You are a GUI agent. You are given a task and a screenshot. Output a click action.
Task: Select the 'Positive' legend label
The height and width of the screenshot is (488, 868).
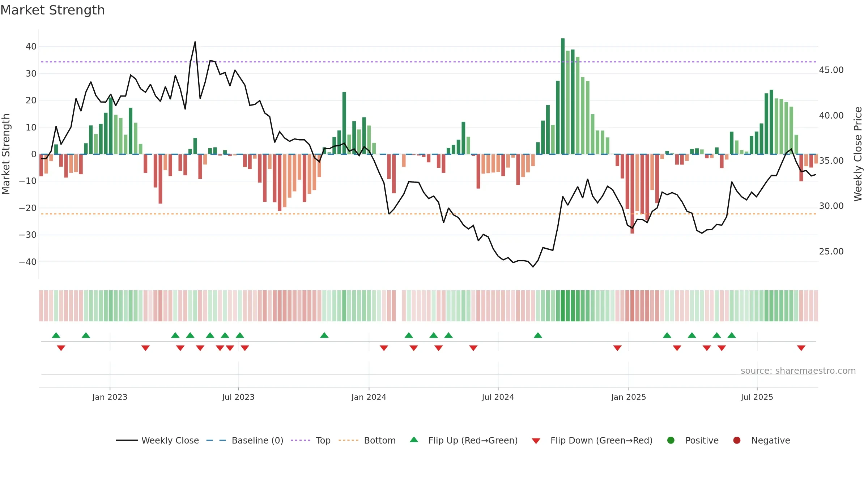pyautogui.click(x=702, y=441)
